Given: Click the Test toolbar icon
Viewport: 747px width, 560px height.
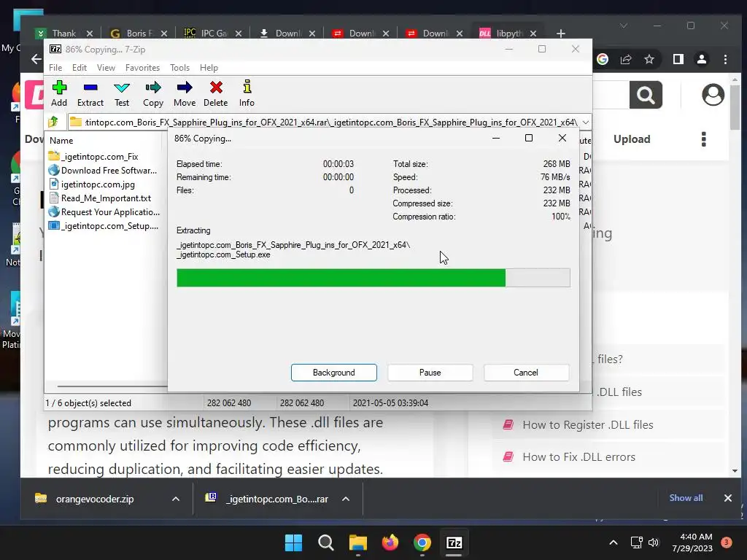Looking at the screenshot, I should [122, 93].
